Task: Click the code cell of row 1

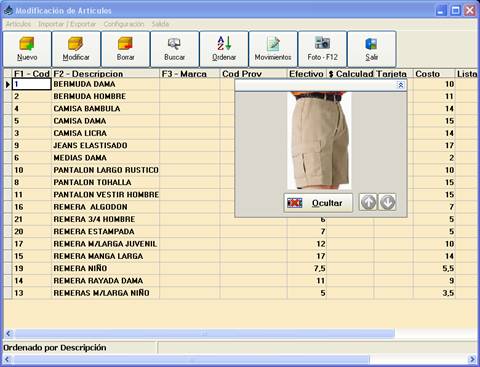Action: coord(32,84)
